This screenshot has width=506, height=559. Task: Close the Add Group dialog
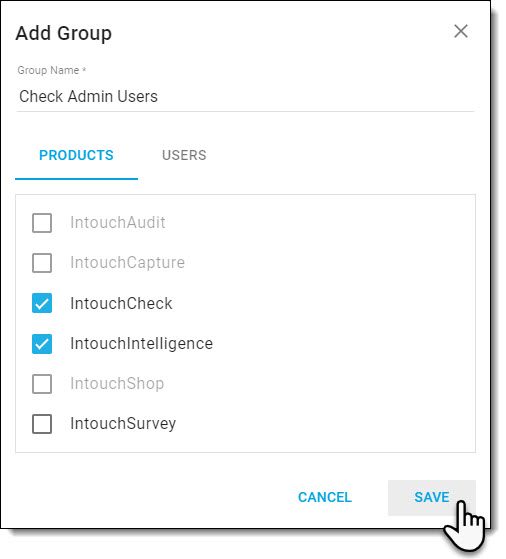coord(461,31)
